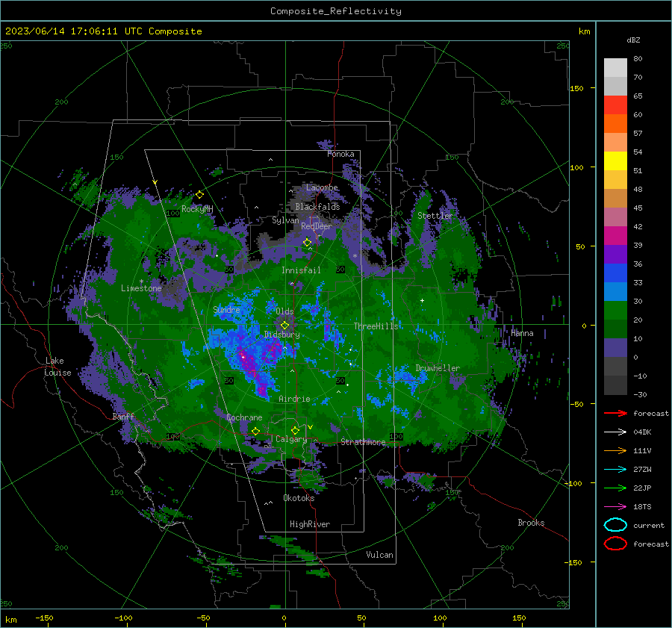Click the Hanna city label

tap(522, 333)
